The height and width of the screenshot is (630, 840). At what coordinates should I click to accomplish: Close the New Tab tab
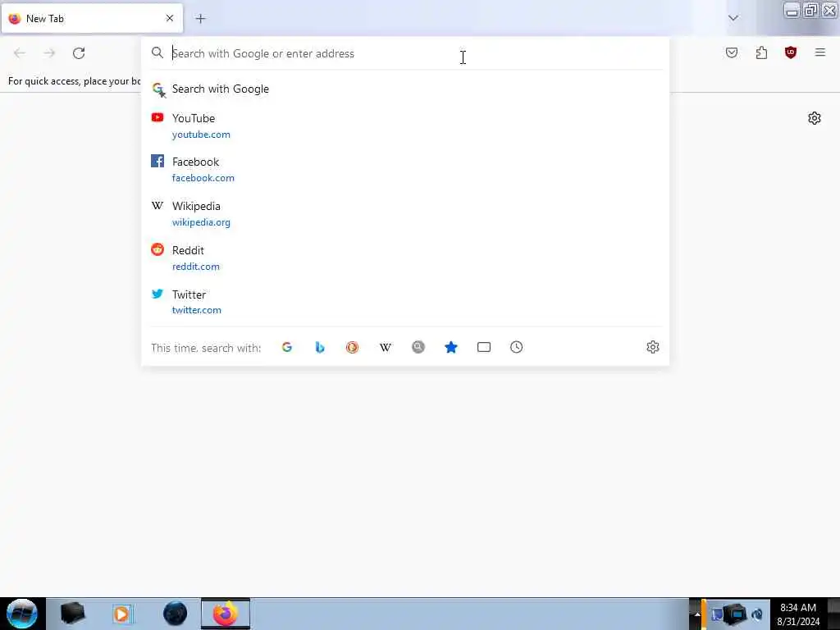(x=169, y=18)
